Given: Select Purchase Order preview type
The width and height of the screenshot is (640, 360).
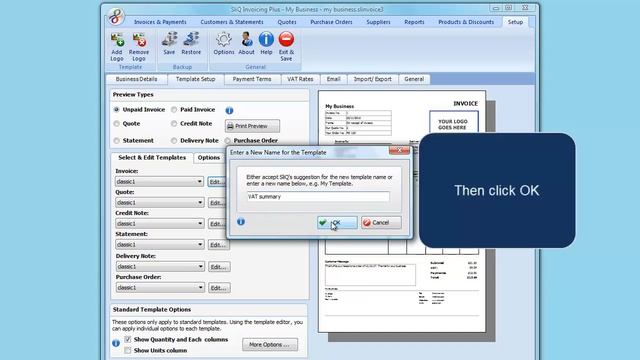Looking at the screenshot, I should (228, 140).
